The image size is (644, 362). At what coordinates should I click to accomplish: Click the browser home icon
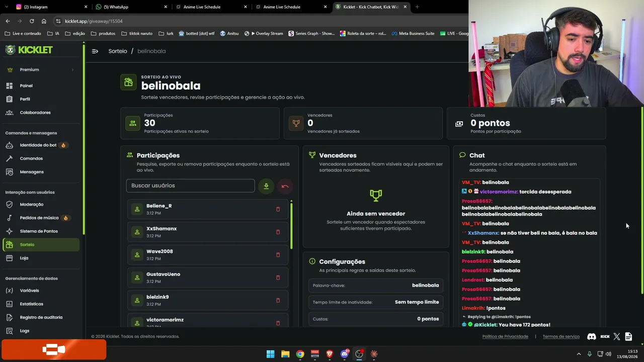44,21
